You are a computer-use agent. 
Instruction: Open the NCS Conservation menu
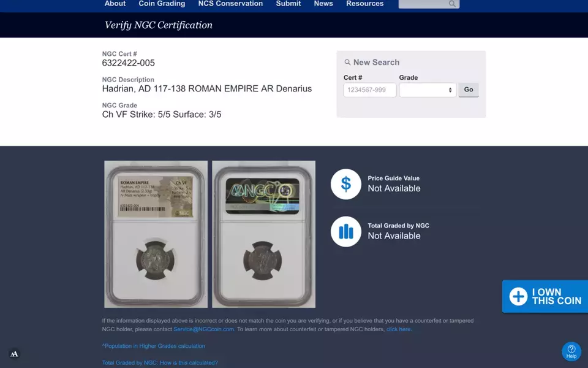coord(230,4)
